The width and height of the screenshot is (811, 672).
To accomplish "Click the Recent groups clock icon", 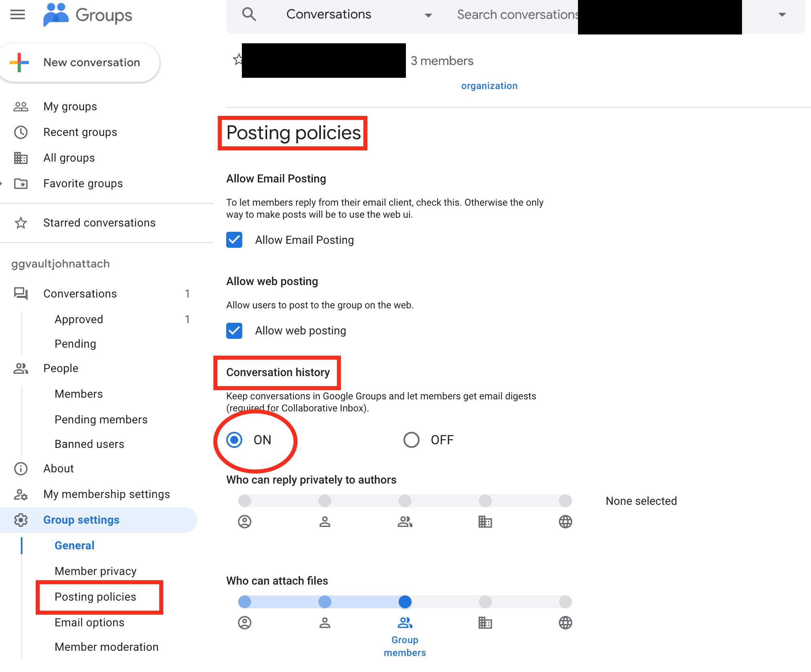I will [x=21, y=132].
